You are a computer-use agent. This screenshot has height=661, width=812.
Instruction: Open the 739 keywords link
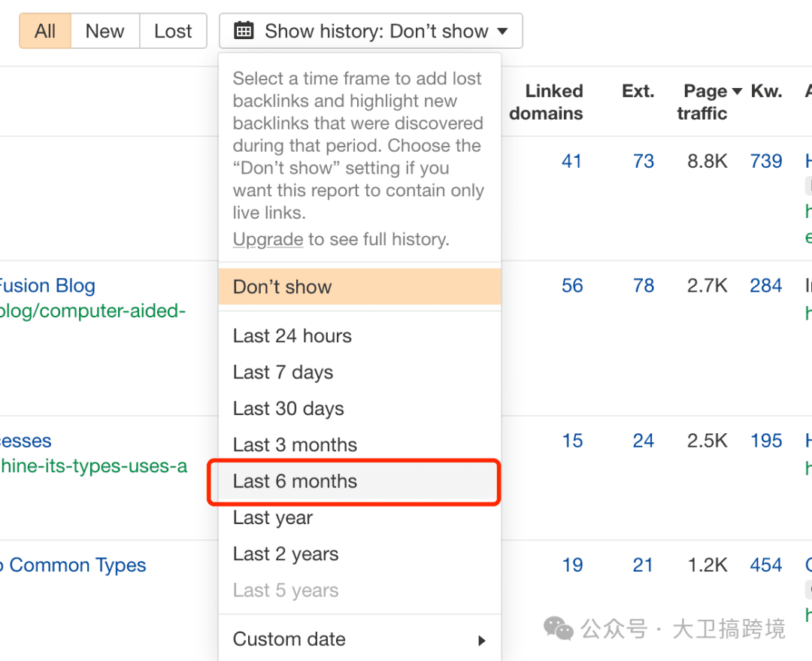coord(765,161)
